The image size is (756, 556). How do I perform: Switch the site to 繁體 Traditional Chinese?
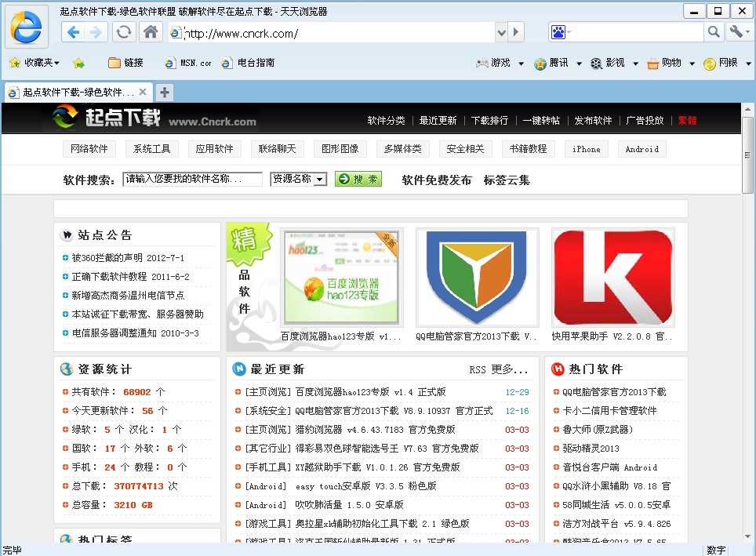click(687, 120)
